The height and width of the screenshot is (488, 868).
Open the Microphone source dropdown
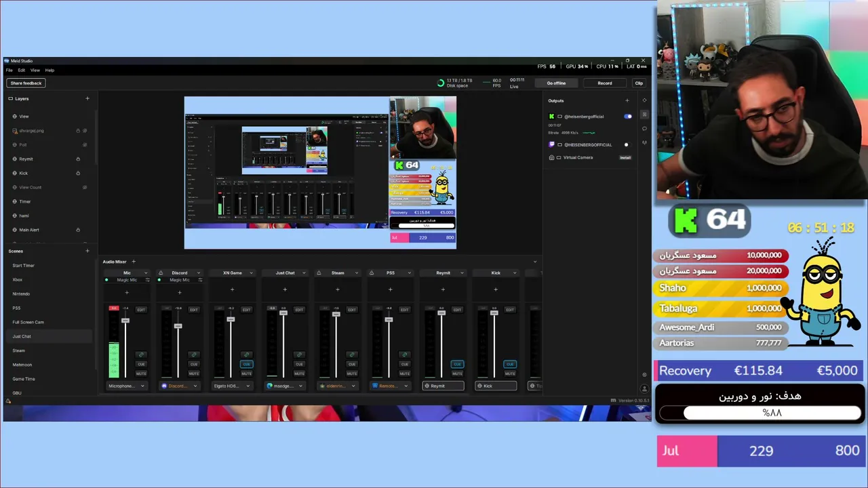(127, 386)
